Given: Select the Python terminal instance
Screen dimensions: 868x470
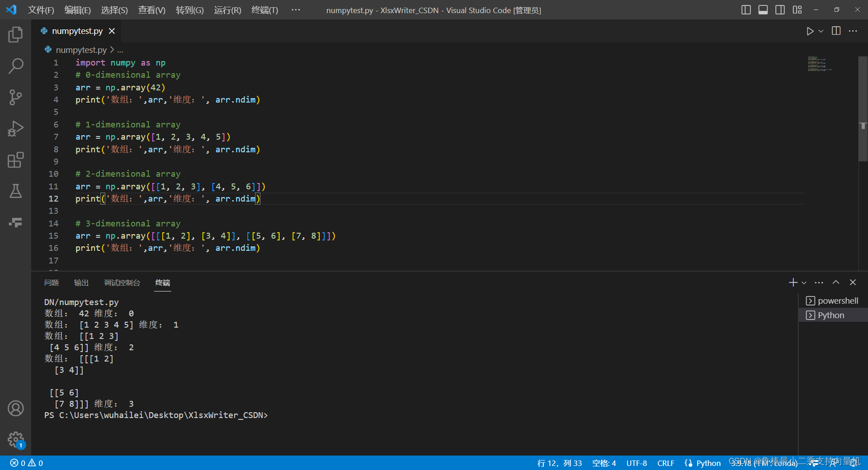Looking at the screenshot, I should 833,315.
